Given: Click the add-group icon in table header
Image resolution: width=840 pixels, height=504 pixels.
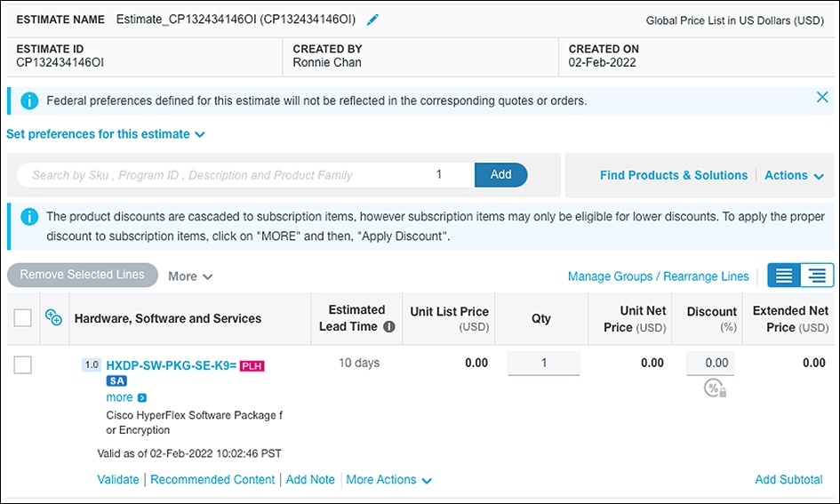Looking at the screenshot, I should tap(53, 318).
